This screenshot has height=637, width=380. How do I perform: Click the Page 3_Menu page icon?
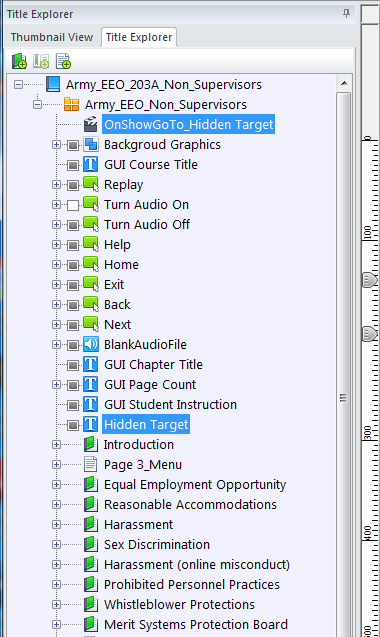(91, 464)
